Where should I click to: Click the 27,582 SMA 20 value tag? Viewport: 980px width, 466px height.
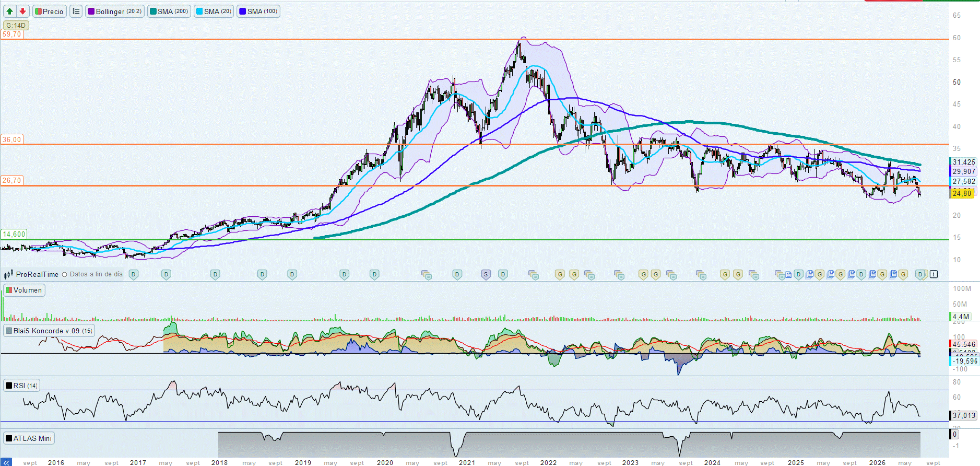point(963,181)
